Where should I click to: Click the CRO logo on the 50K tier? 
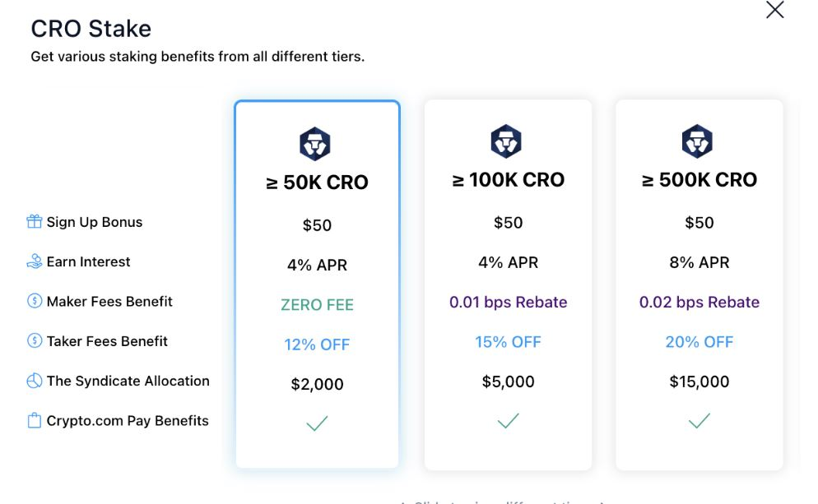(x=315, y=143)
